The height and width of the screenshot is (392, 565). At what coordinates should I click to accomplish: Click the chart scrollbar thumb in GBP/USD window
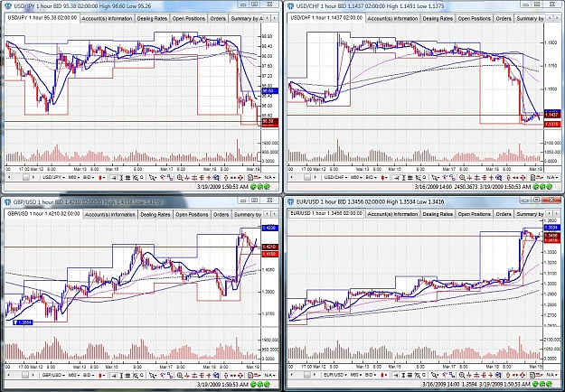click(x=26, y=375)
